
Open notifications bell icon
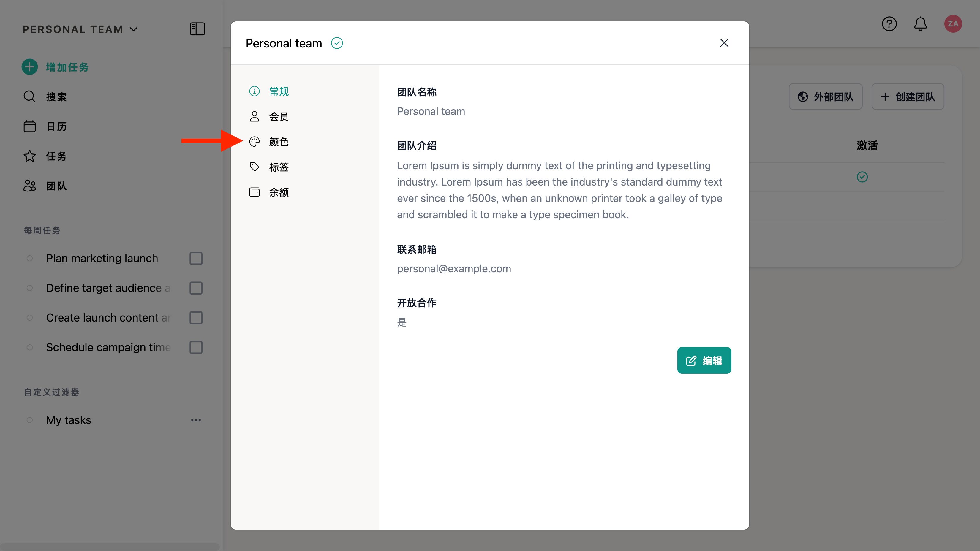(x=920, y=24)
